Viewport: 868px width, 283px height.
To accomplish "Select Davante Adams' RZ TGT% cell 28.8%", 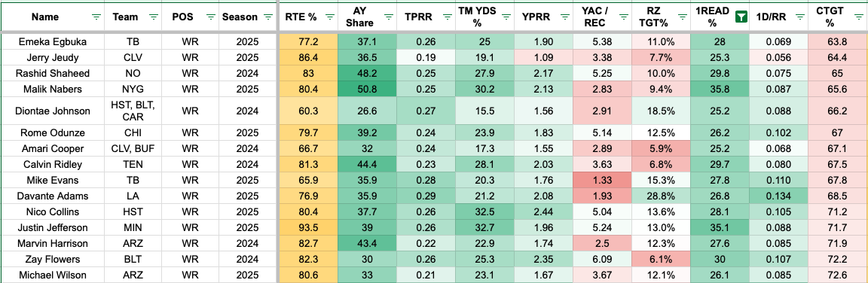I will 661,196.
